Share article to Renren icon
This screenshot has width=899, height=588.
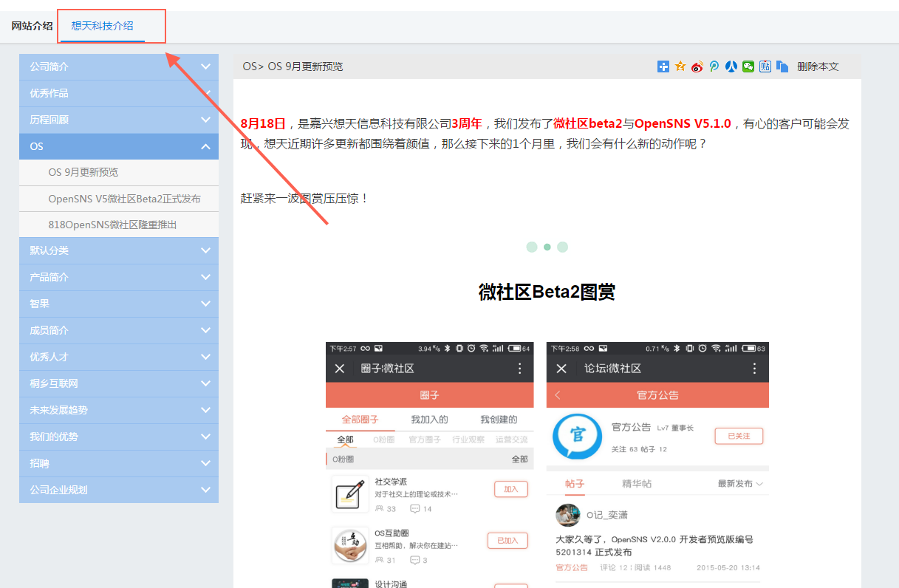point(731,66)
